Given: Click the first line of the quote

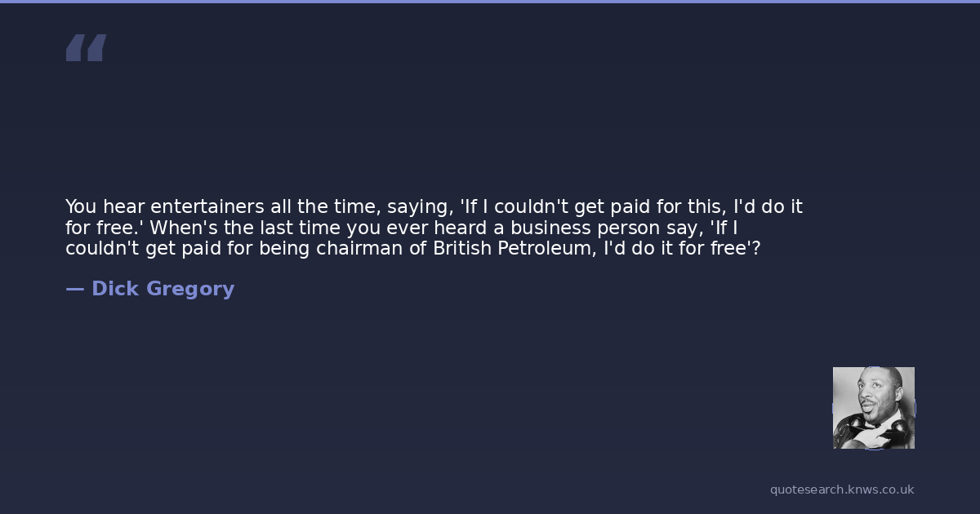Looking at the screenshot, I should (434, 206).
